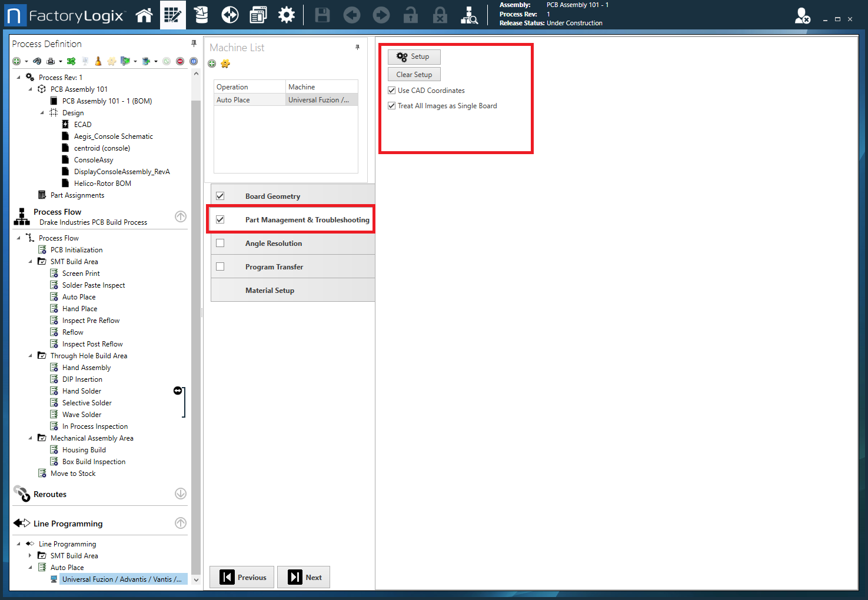Click the Save icon in the top toolbar
This screenshot has width=868, height=600.
tap(322, 15)
